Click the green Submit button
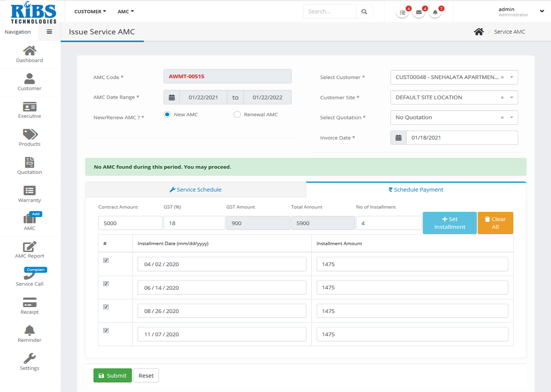 pyautogui.click(x=112, y=375)
